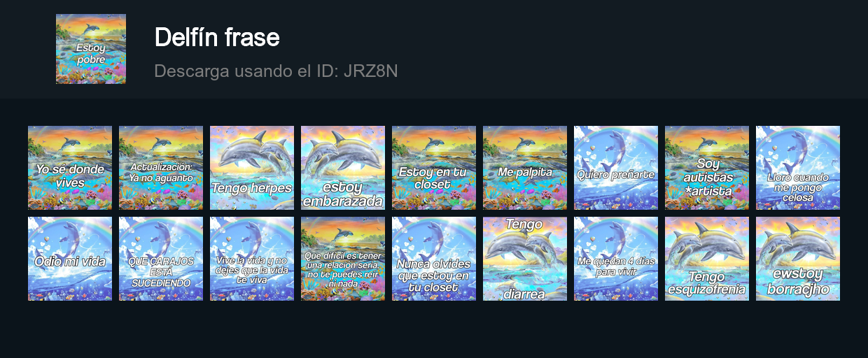Select the 'Actualización: Ya no aguanto' sticker
The width and height of the screenshot is (868, 358).
coord(161,168)
